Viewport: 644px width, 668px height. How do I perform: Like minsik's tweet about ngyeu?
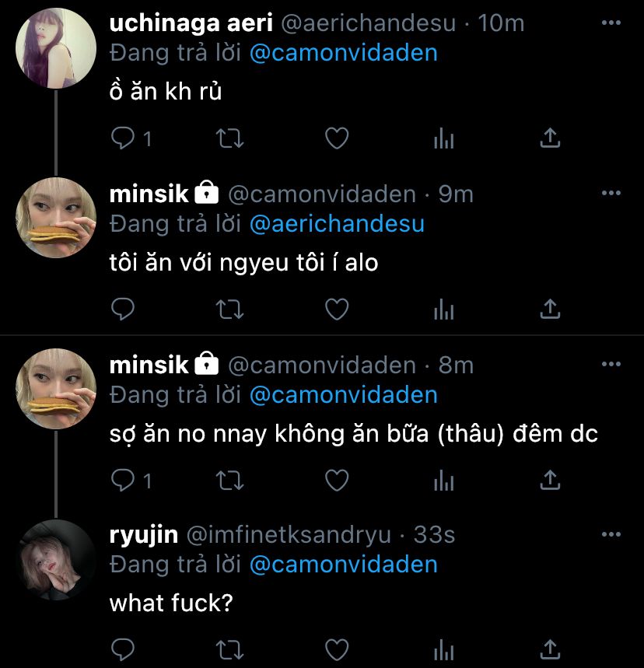click(336, 310)
